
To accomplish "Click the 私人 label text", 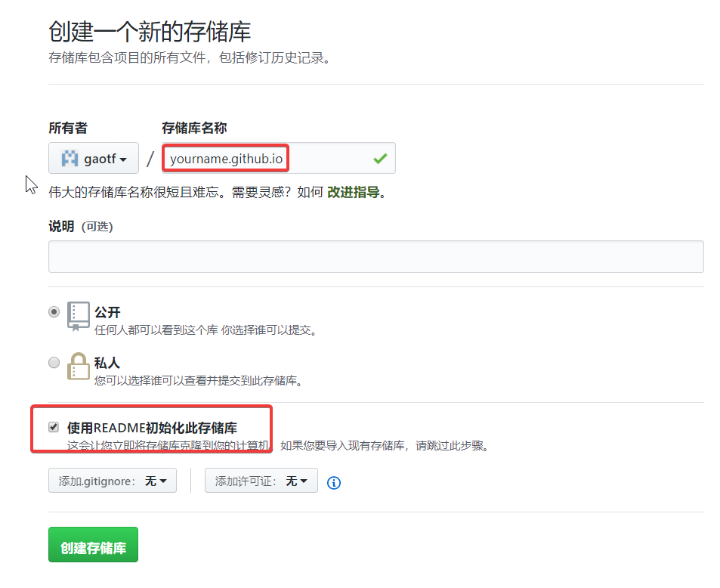I will (x=107, y=363).
